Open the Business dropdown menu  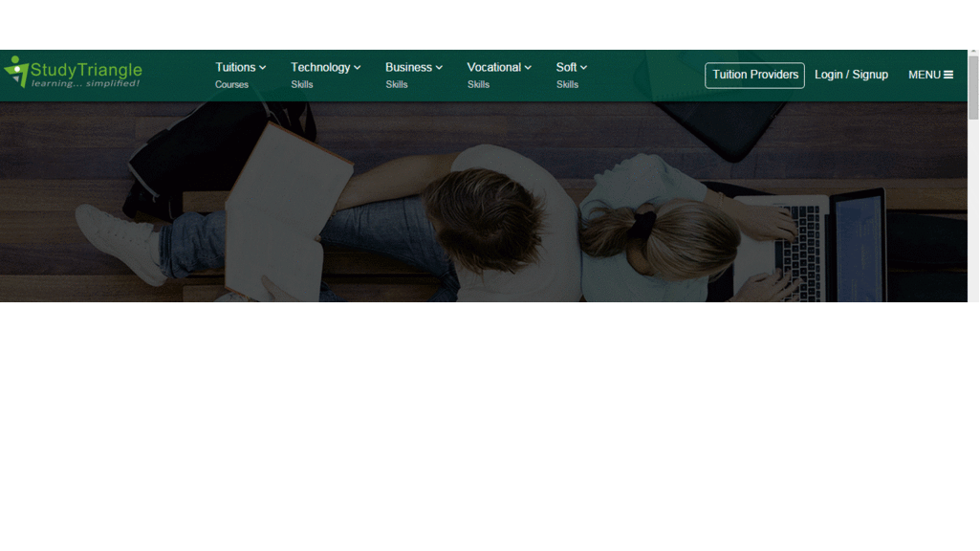coord(408,68)
